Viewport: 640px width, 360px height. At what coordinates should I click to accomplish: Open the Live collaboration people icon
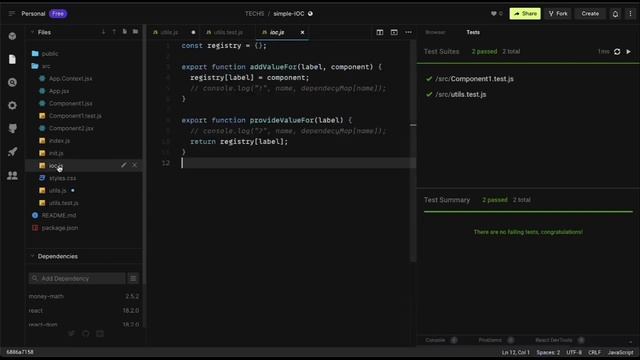click(x=12, y=175)
